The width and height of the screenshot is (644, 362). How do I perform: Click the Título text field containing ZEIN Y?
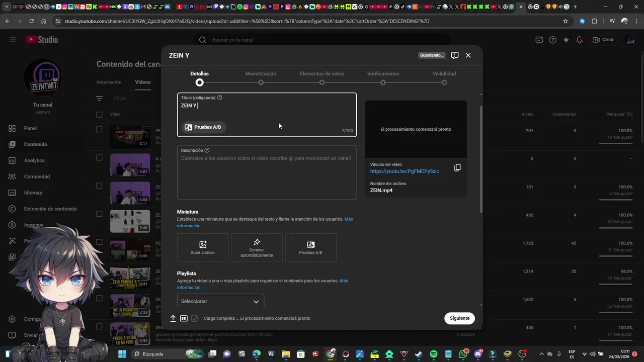[267, 115]
